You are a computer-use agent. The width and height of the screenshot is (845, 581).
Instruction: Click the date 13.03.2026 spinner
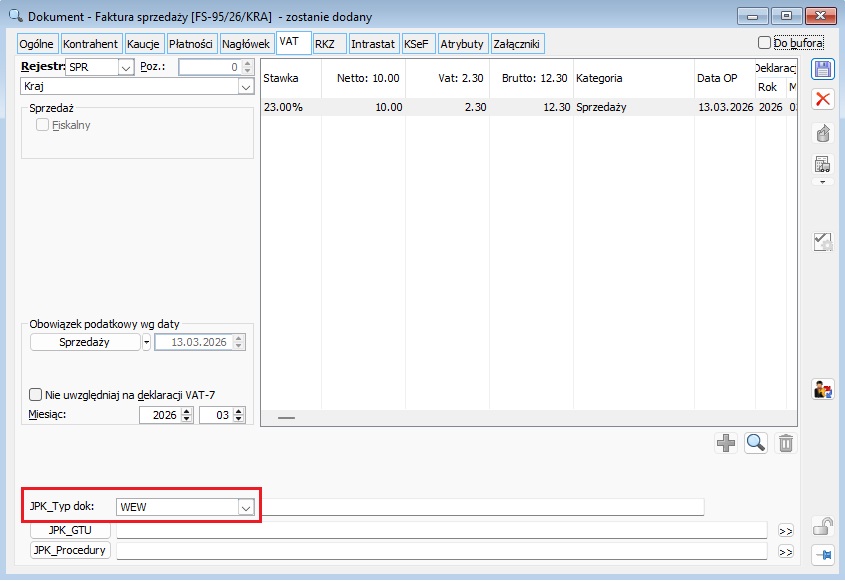[x=239, y=342]
